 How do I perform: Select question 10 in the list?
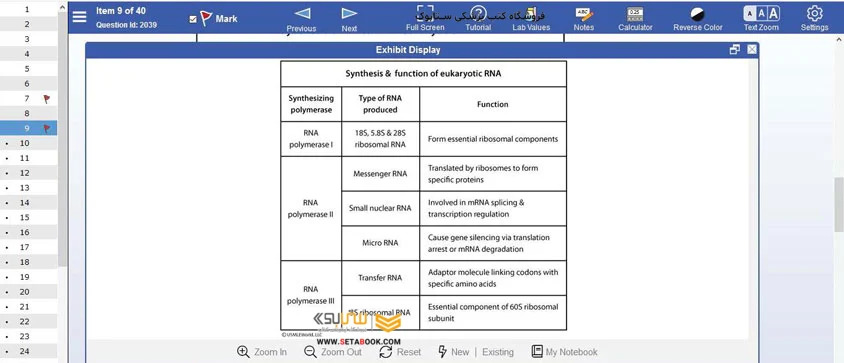point(29,143)
